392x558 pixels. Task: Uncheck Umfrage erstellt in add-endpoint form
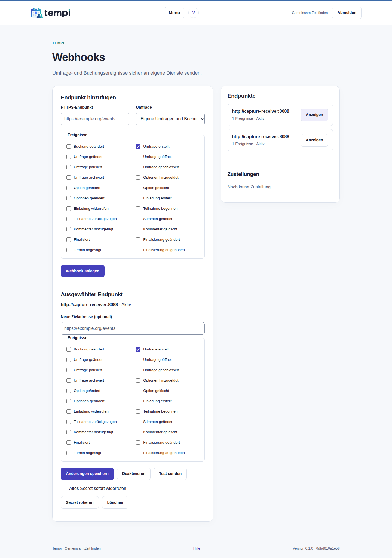(138, 147)
